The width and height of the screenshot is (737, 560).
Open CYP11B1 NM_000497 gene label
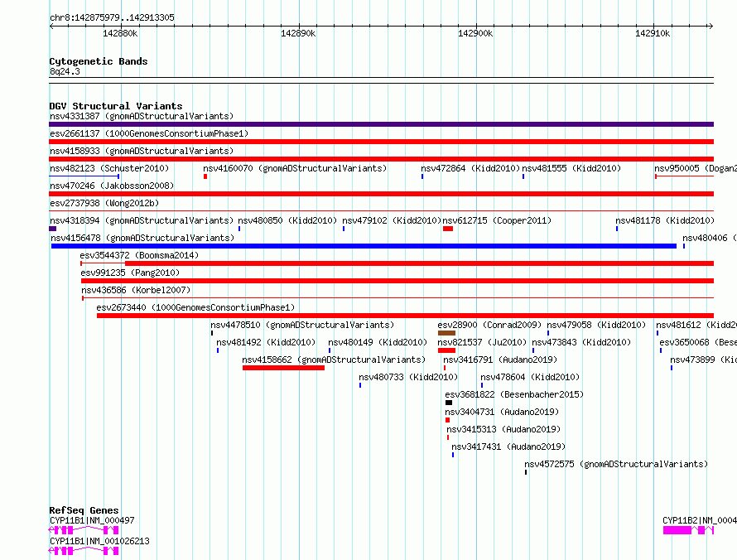[x=92, y=520]
